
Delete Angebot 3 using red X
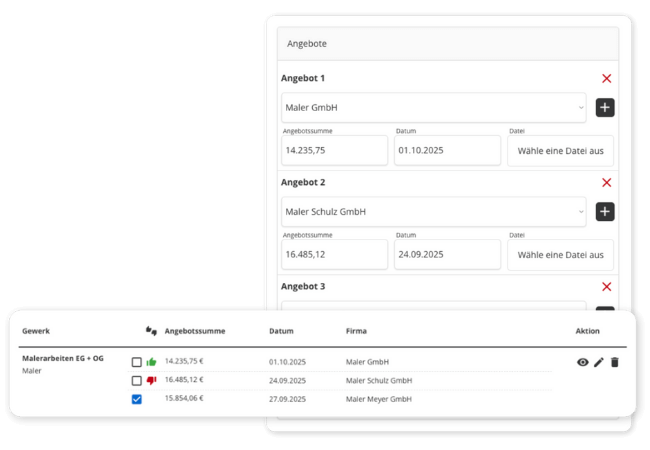[x=606, y=286]
